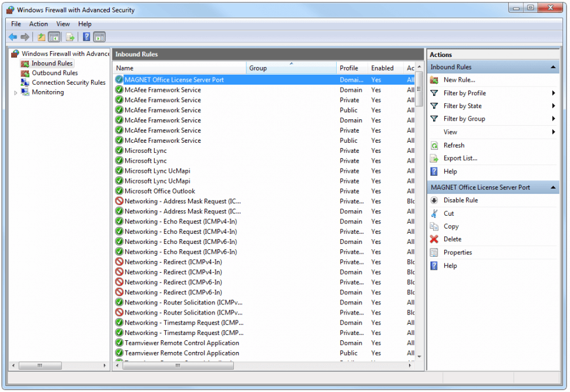Click the Filter by Group funnel icon

[x=434, y=119]
